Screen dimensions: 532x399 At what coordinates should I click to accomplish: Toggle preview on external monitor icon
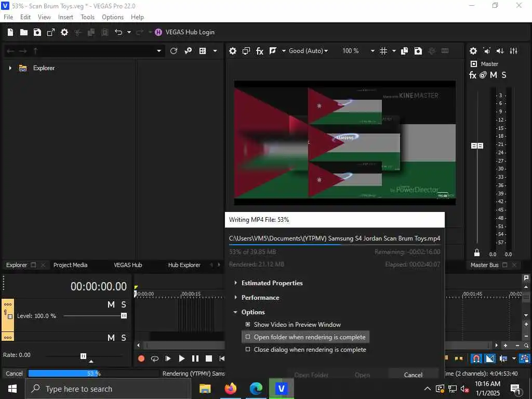coord(246,51)
